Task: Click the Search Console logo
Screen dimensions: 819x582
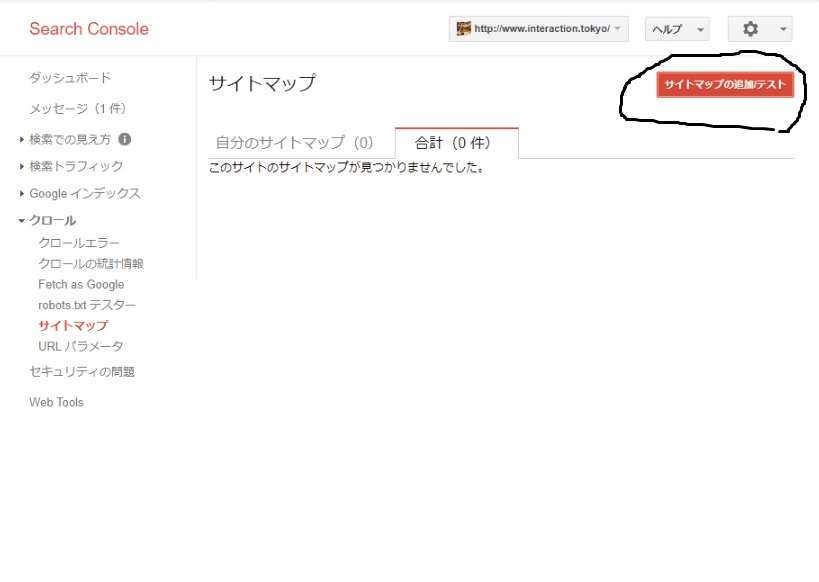Action: tap(89, 29)
